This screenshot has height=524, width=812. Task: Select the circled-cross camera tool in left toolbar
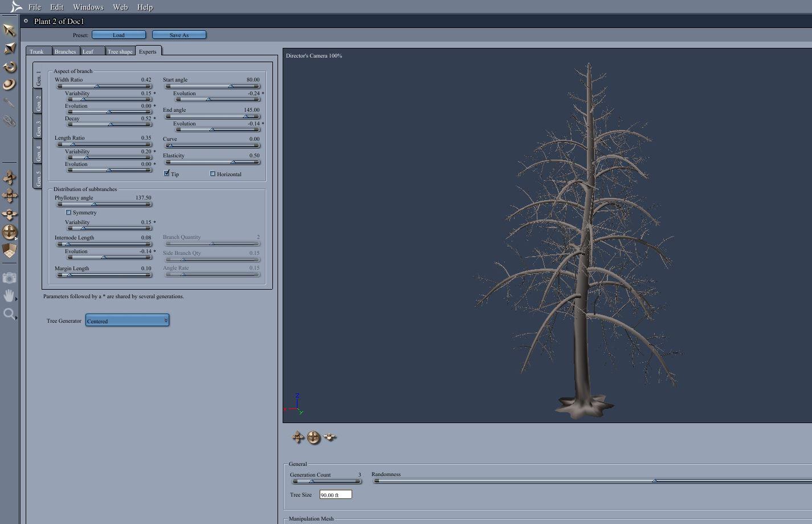pyautogui.click(x=9, y=232)
